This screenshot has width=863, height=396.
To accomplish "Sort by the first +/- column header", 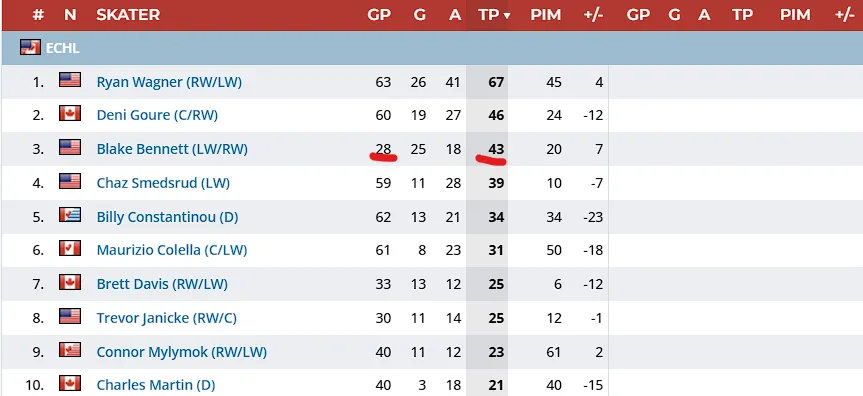I will pos(593,15).
